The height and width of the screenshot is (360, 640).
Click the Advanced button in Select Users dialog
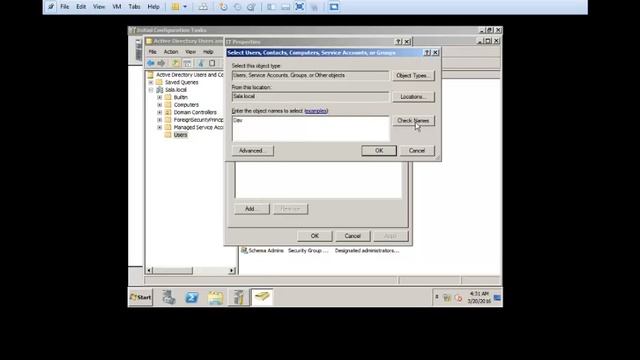(253, 151)
